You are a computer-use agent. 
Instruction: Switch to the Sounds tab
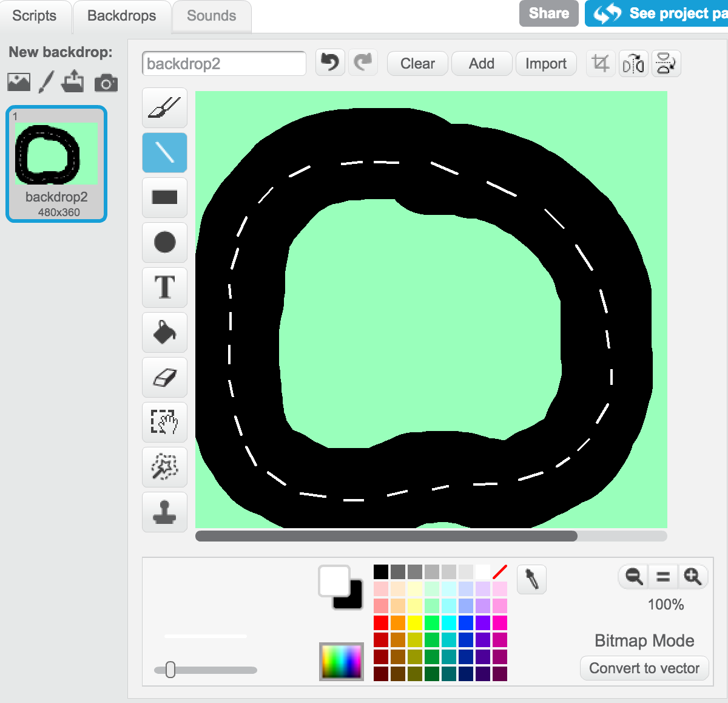pyautogui.click(x=212, y=16)
